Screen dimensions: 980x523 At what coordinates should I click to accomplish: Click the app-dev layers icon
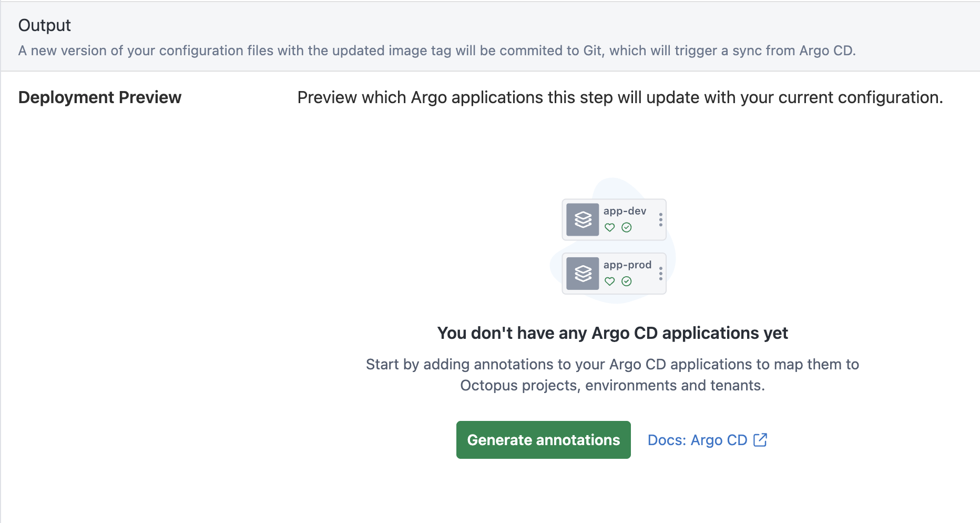point(583,219)
